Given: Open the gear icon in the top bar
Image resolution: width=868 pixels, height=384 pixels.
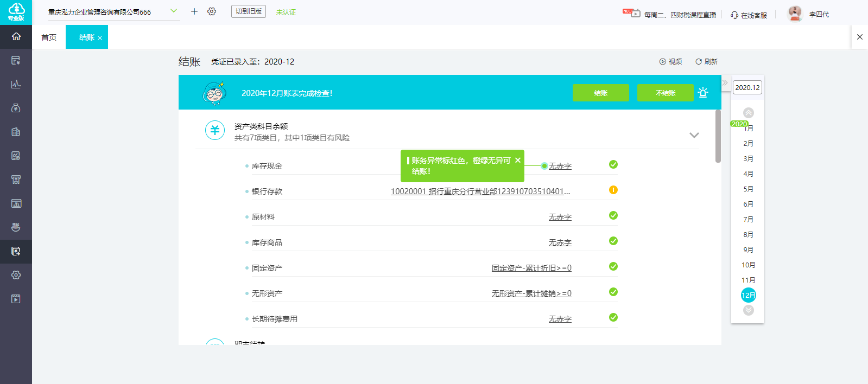Looking at the screenshot, I should [212, 11].
